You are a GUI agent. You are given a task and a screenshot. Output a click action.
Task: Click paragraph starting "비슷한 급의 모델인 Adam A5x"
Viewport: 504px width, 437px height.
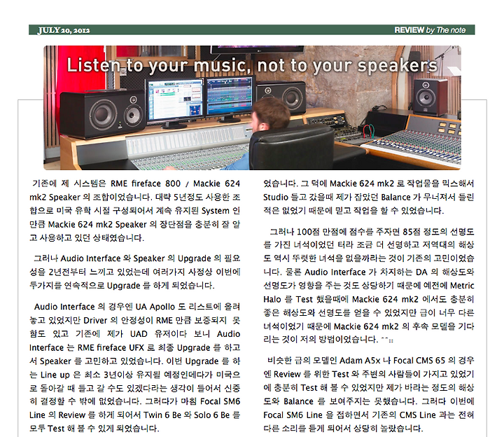click(369, 394)
